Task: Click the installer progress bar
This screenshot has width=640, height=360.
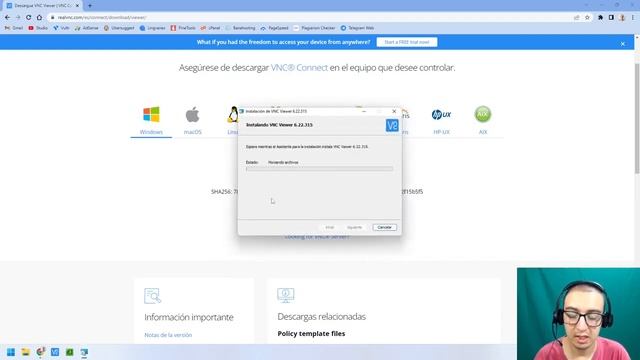Action: click(319, 169)
